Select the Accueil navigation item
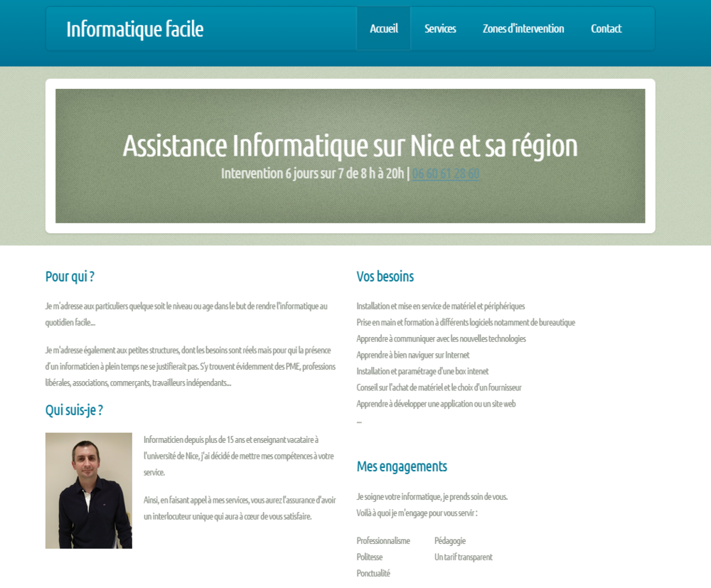The width and height of the screenshot is (711, 588). [383, 28]
